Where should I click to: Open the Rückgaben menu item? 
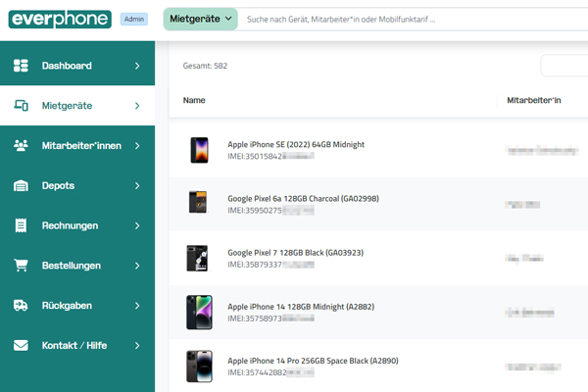coord(67,306)
